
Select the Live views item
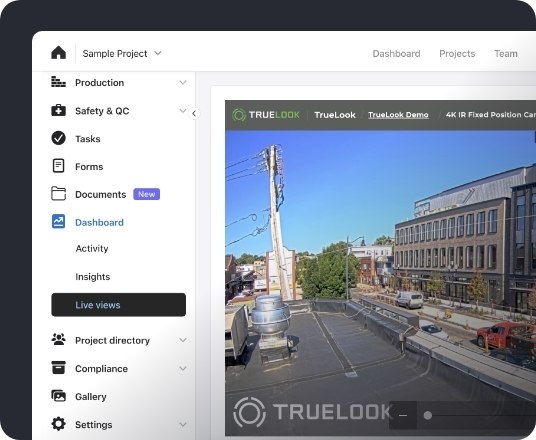tap(119, 305)
